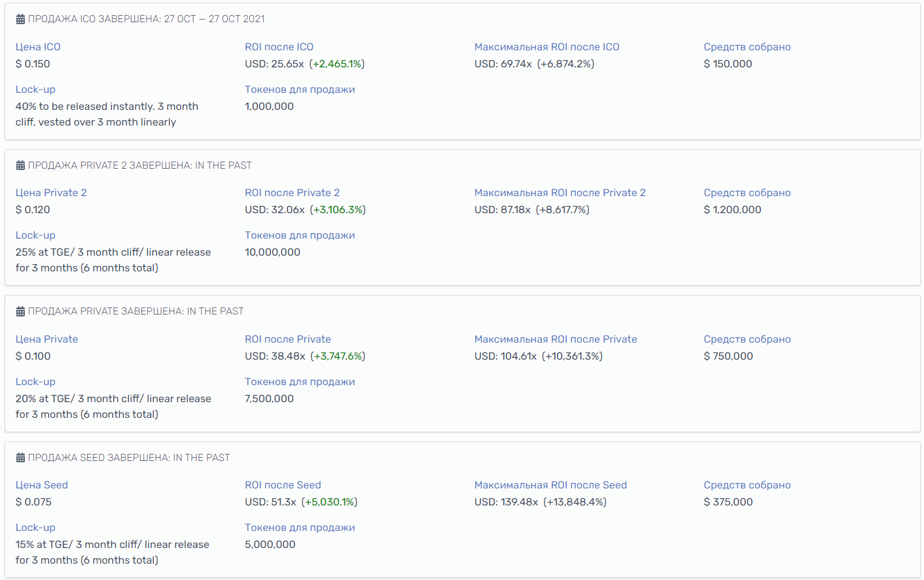Click 'Токенов для продажи' in the Private card
Viewport: 924px width, 580px height.
300,382
